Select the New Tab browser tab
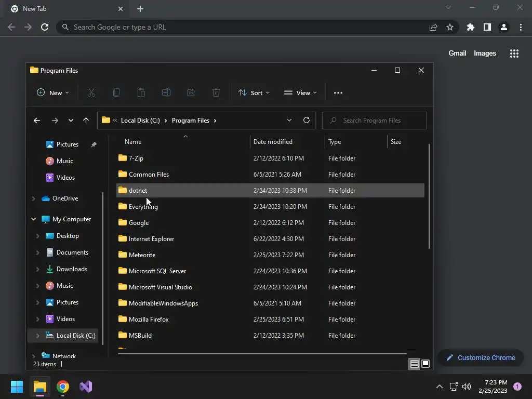Viewport: 532px width, 399px height. point(66,9)
